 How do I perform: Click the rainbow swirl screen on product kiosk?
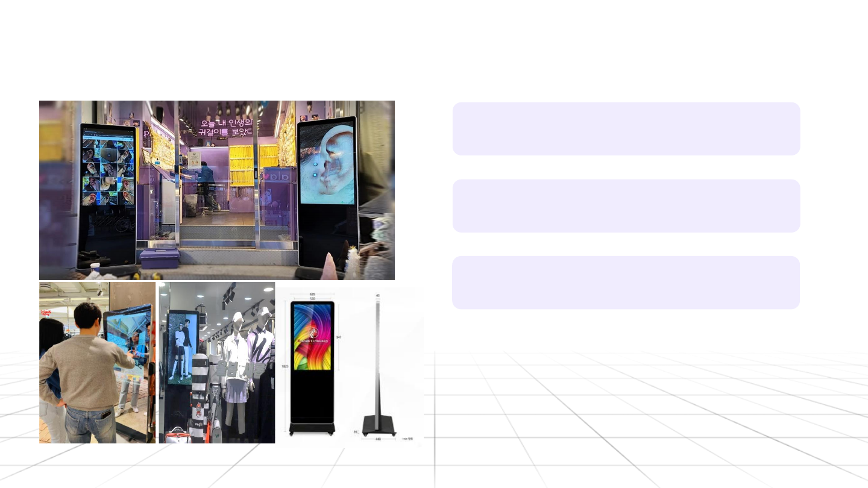click(312, 336)
